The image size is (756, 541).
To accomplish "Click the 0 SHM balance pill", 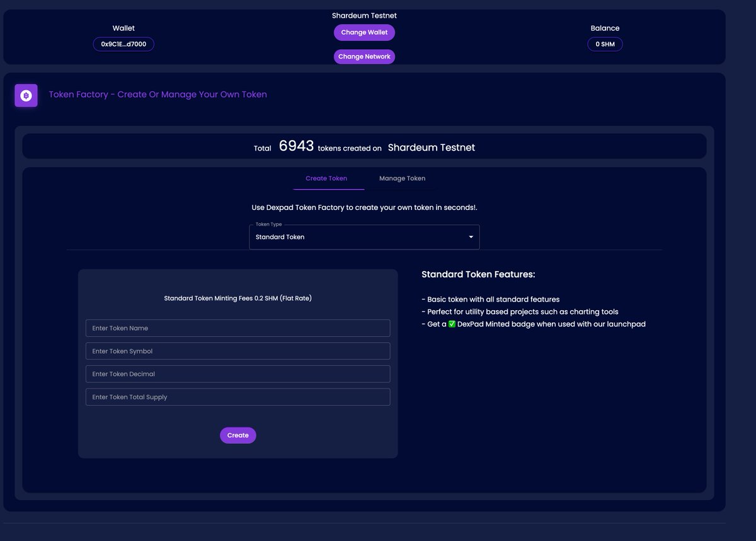I will (x=605, y=44).
